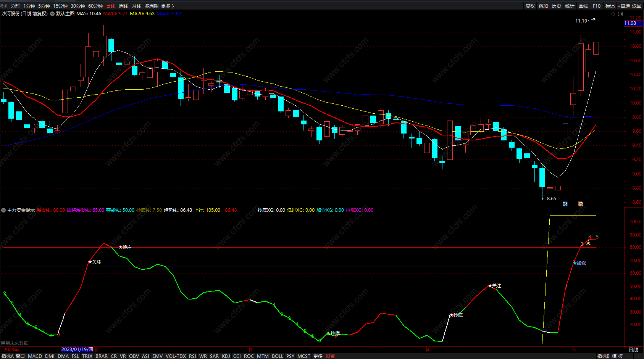Screen dimensions: 644x359
Task: Toggle 复权 price adjustment
Action: [x=530, y=6]
